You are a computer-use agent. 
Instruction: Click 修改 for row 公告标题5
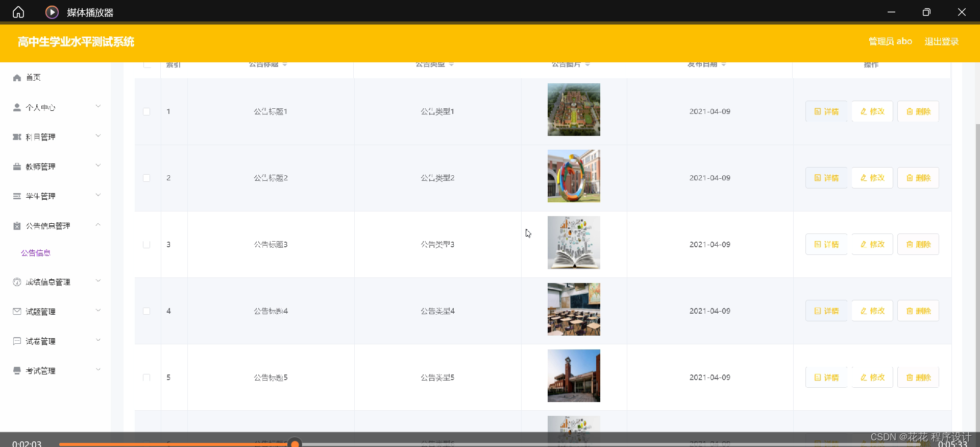pos(872,378)
